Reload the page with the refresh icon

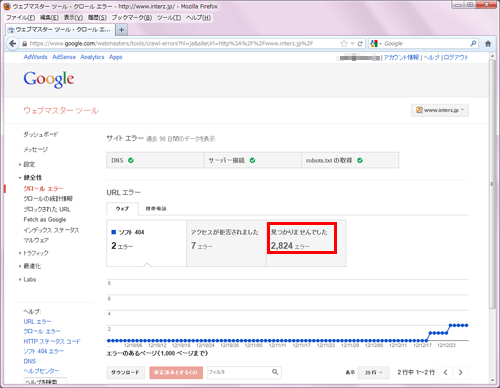pyautogui.click(x=360, y=44)
